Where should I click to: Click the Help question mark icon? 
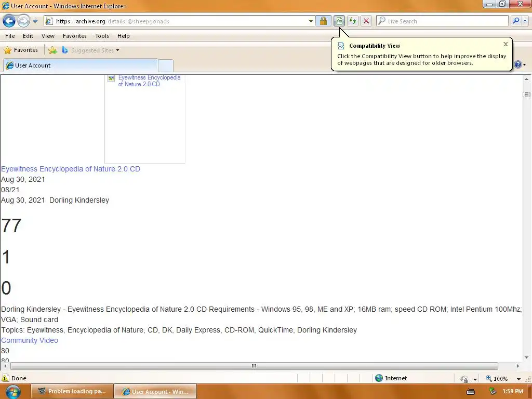pos(518,64)
